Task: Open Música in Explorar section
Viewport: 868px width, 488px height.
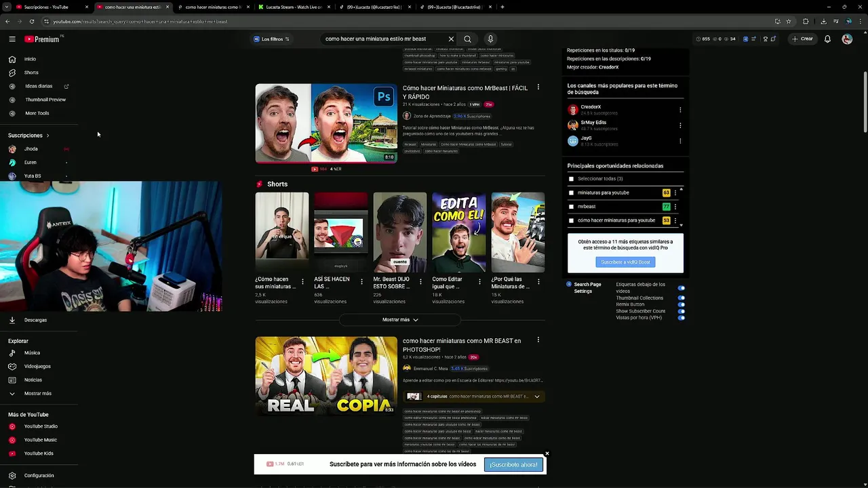Action: click(32, 352)
